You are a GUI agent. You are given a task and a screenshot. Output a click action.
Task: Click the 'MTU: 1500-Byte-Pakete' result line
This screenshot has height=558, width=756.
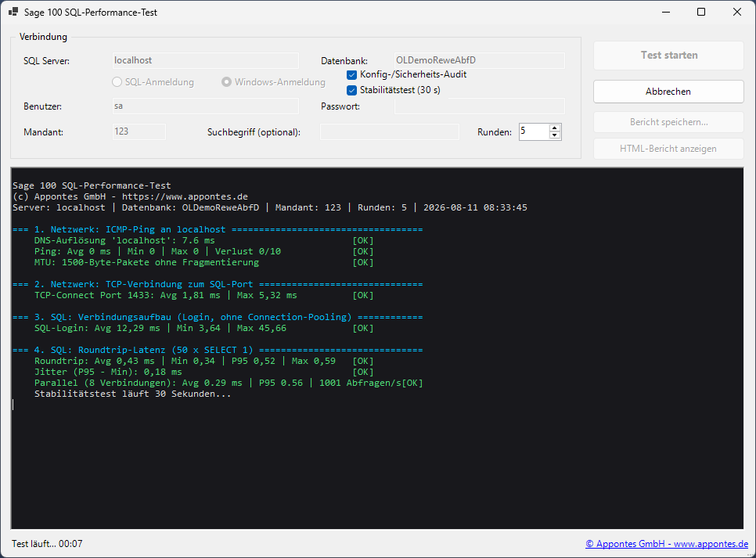[204, 263]
